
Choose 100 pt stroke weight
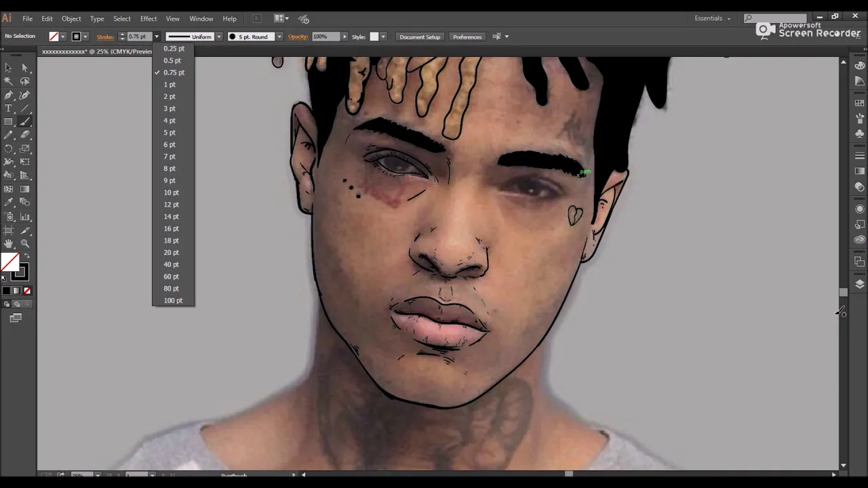click(x=174, y=300)
